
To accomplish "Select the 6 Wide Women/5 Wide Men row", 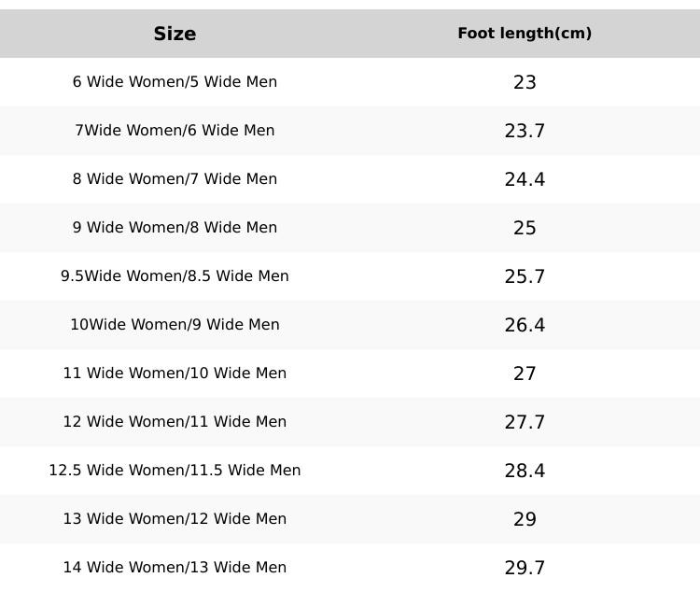I will click(175, 82).
